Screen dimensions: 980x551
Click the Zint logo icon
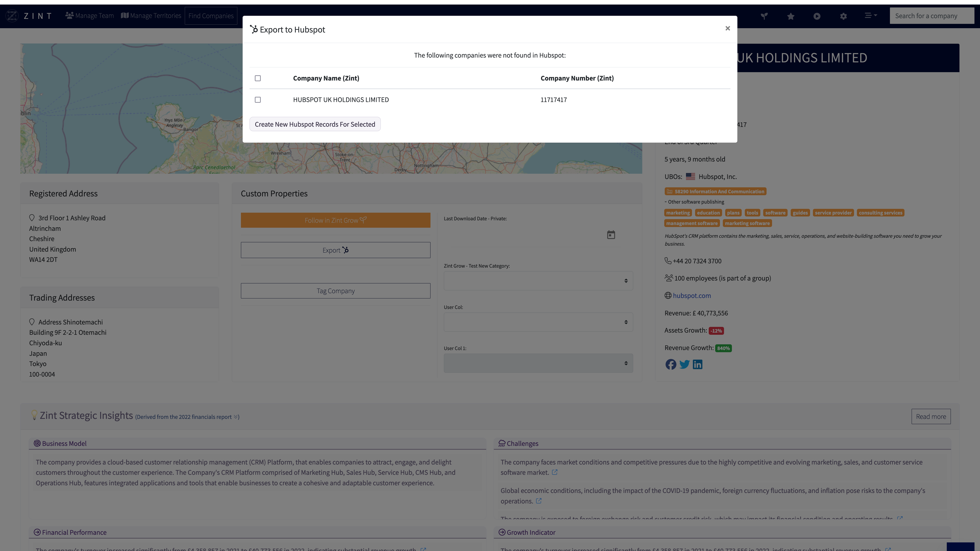click(12, 16)
